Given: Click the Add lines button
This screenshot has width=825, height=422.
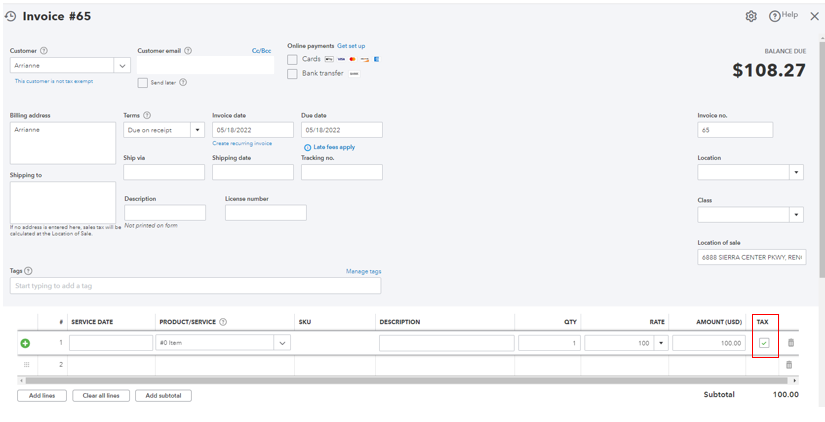Looking at the screenshot, I should click(x=42, y=396).
